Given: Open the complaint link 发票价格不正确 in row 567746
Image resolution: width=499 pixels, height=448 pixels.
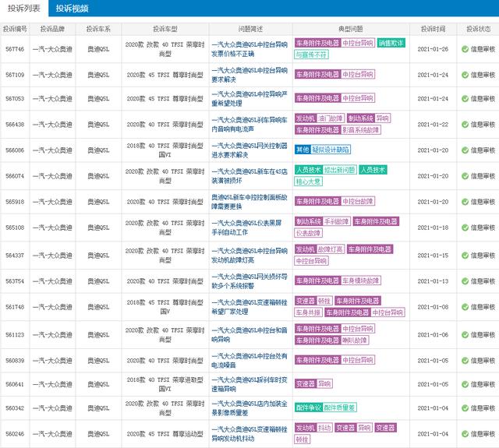Looking at the screenshot, I should pos(249,49).
